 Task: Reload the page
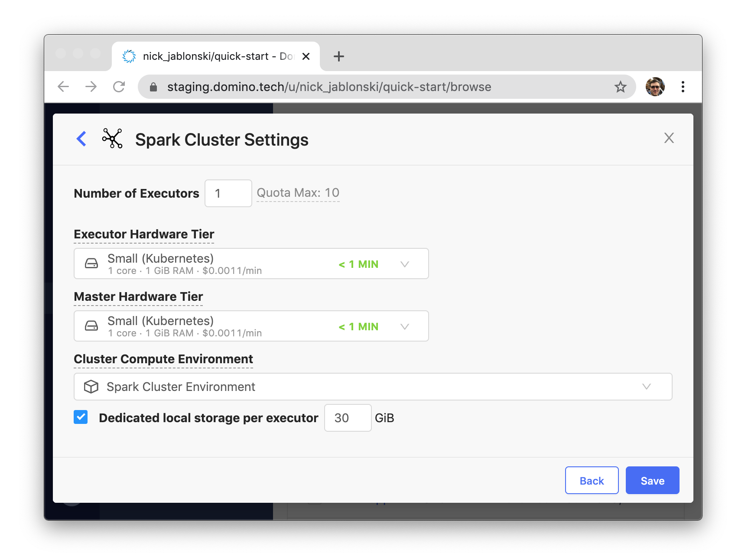[x=119, y=87]
